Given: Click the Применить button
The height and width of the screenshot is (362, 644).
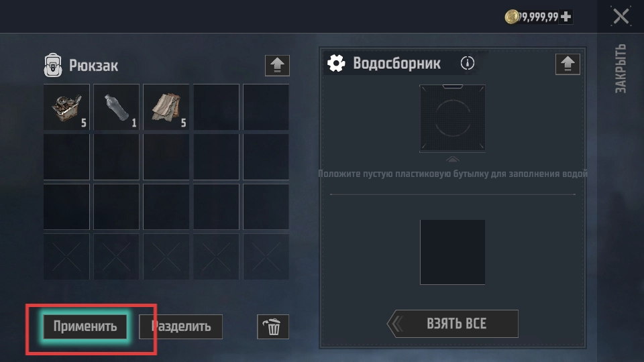Looking at the screenshot, I should pos(85,326).
